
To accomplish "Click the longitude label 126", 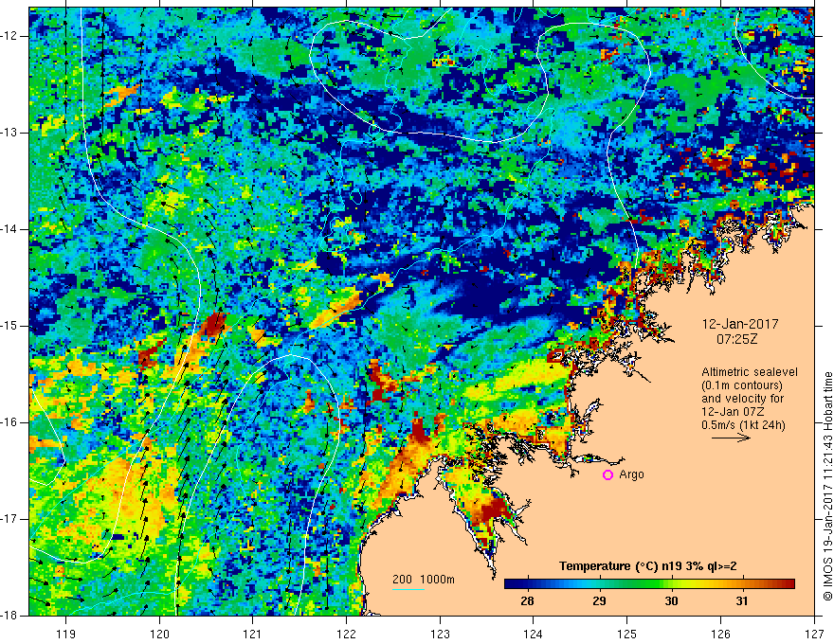I will tap(720, 634).
